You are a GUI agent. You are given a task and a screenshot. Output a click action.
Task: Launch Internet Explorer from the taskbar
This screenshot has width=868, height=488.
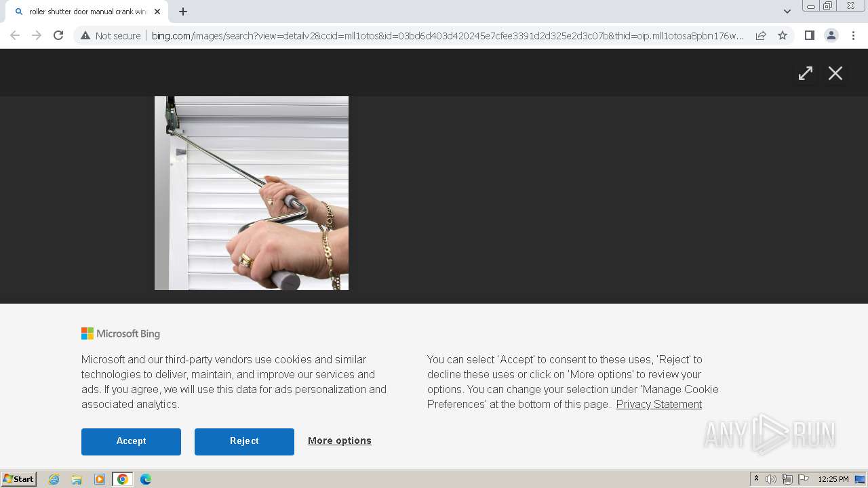point(54,479)
